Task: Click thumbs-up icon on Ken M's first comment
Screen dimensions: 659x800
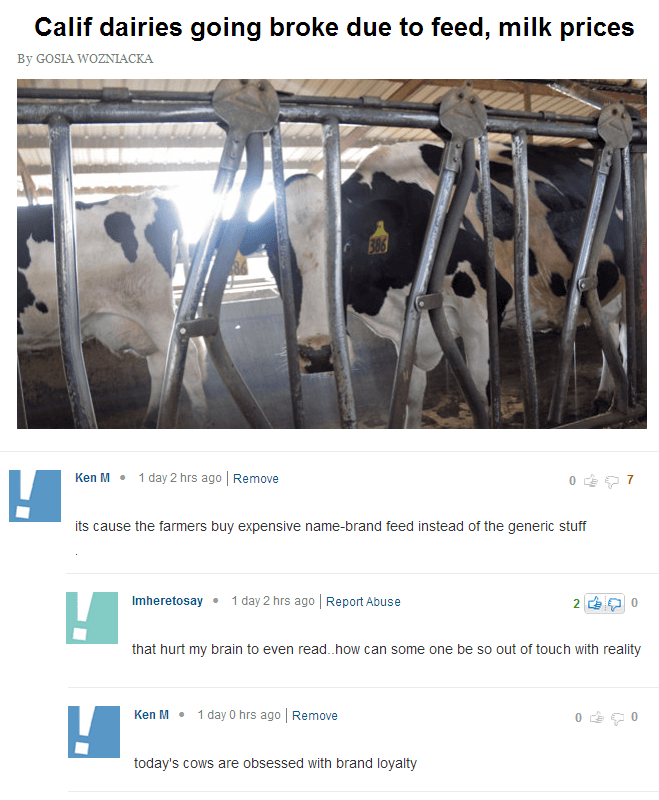Action: (591, 481)
